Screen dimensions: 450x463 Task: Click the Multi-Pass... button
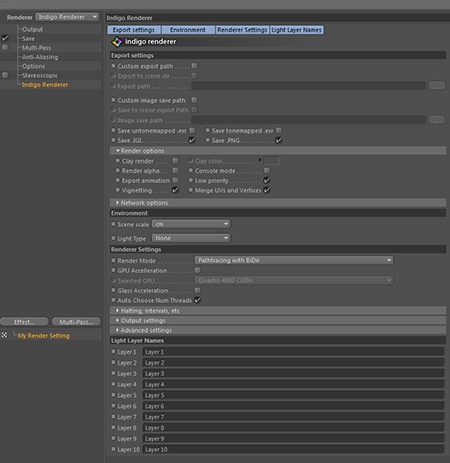[x=76, y=322]
